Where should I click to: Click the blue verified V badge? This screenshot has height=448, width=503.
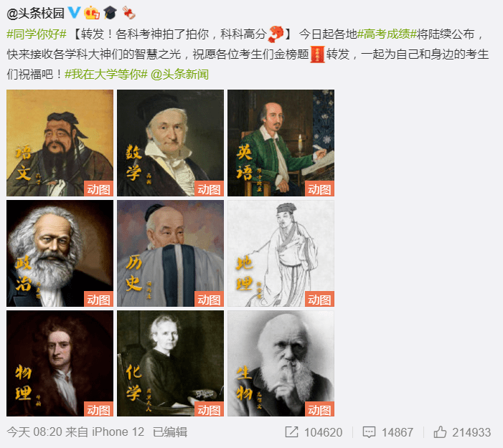coord(75,12)
